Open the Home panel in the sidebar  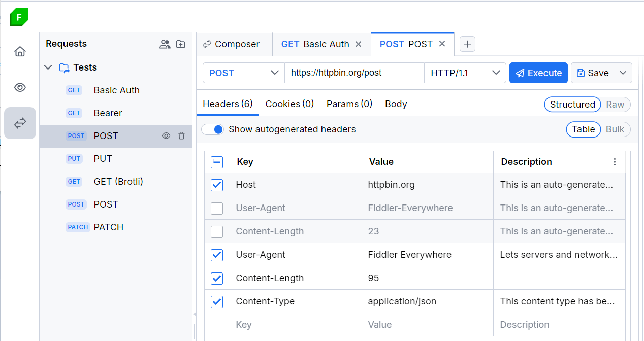point(20,51)
